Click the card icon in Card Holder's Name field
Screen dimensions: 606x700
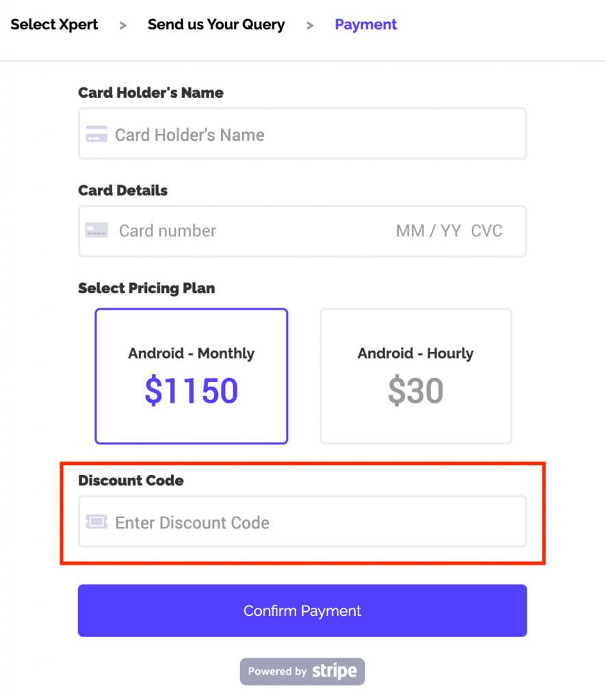click(x=96, y=134)
